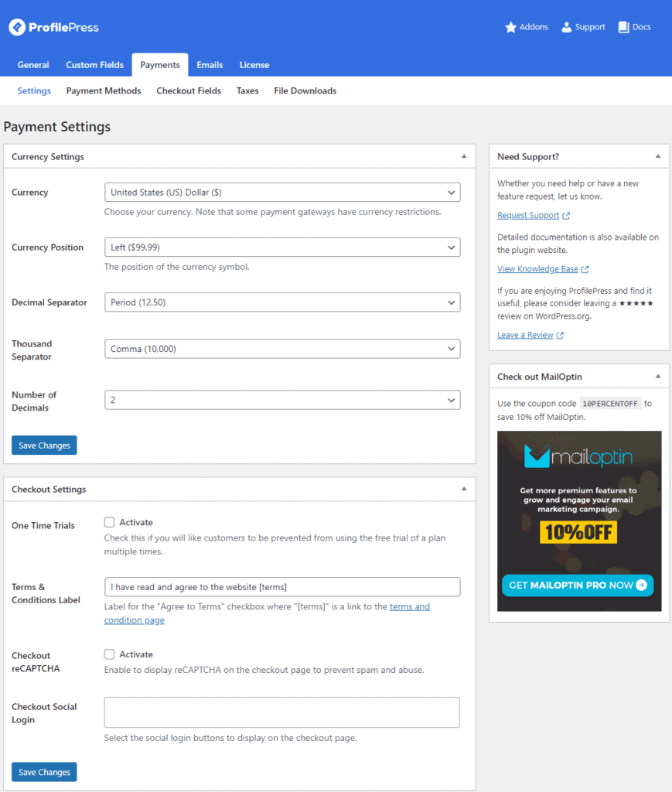Open the Thousand Separator dropdown
672x792 pixels.
tap(282, 349)
